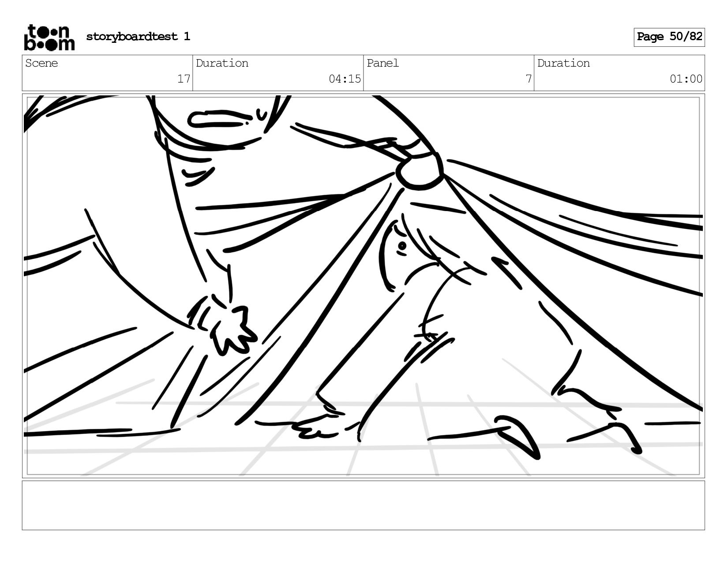Click the storyboard panel drawing

point(363,286)
